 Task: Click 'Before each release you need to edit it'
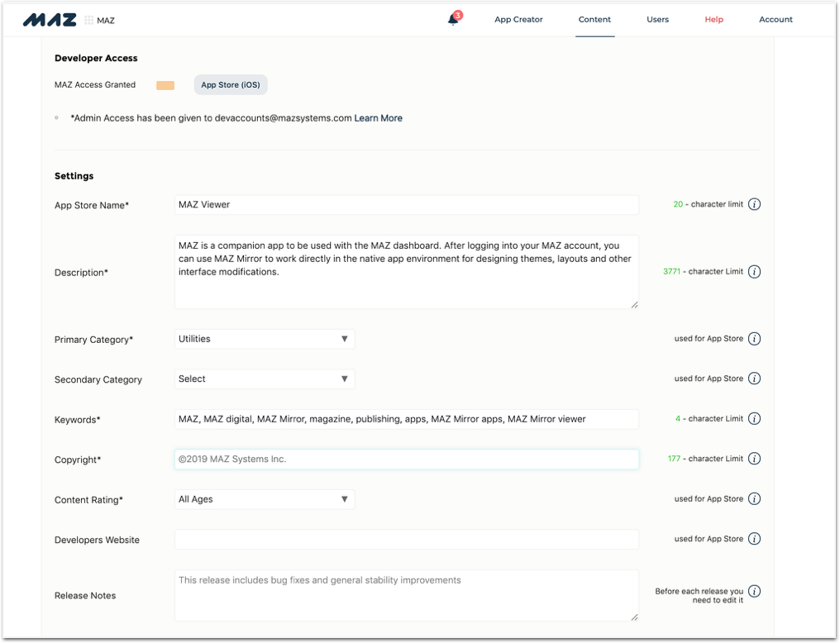[699, 595]
